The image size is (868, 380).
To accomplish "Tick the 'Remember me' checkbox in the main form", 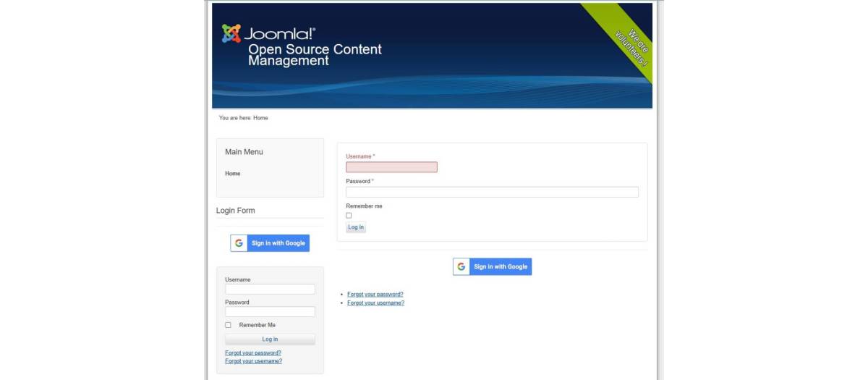I will coord(349,216).
